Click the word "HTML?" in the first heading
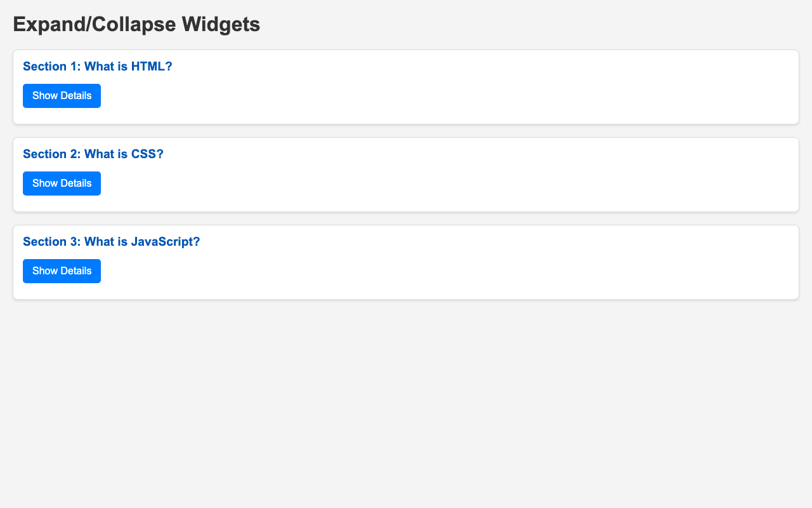This screenshot has height=508, width=812. point(152,67)
